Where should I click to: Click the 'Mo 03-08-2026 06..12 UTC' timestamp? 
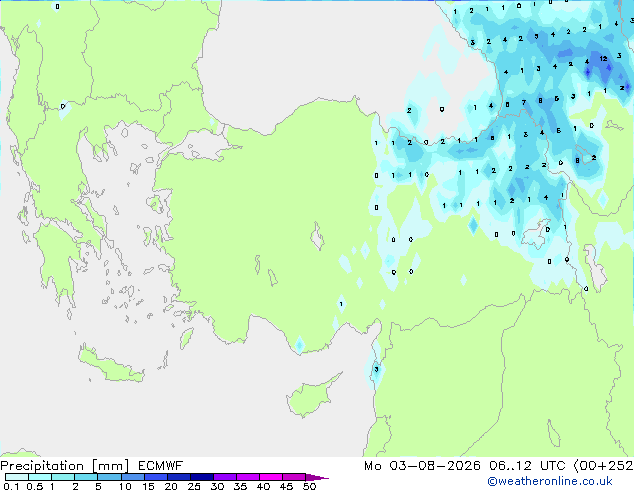click(465, 466)
